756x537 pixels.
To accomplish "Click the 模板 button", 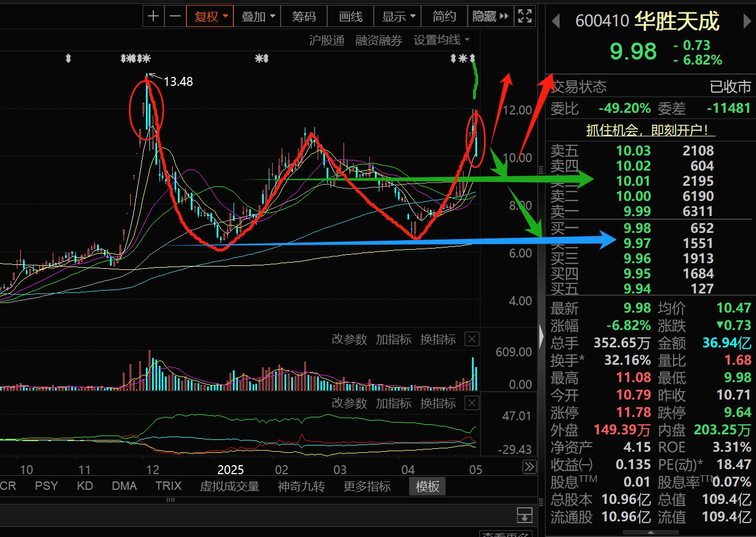I will 428,486.
